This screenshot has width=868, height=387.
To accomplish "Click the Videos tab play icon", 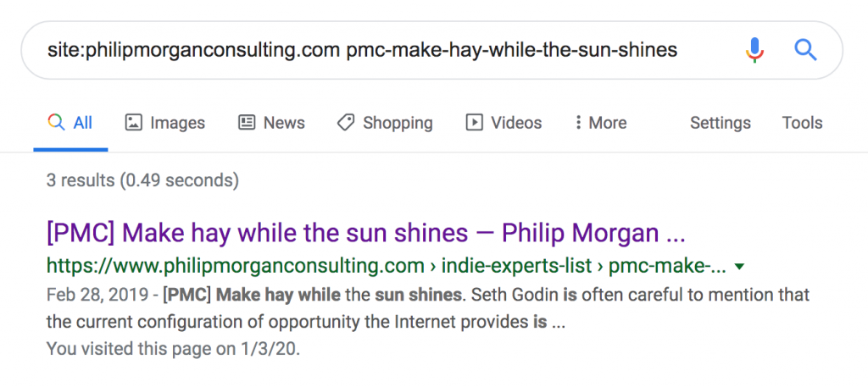I will [x=474, y=122].
